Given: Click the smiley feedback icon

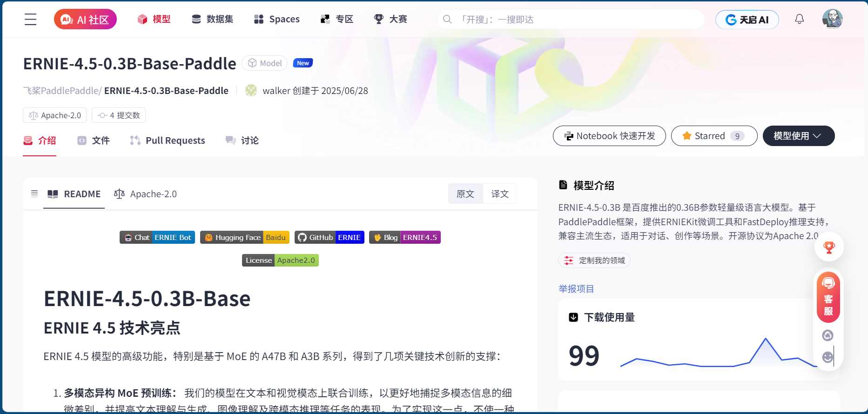Looking at the screenshot, I should pyautogui.click(x=828, y=357).
